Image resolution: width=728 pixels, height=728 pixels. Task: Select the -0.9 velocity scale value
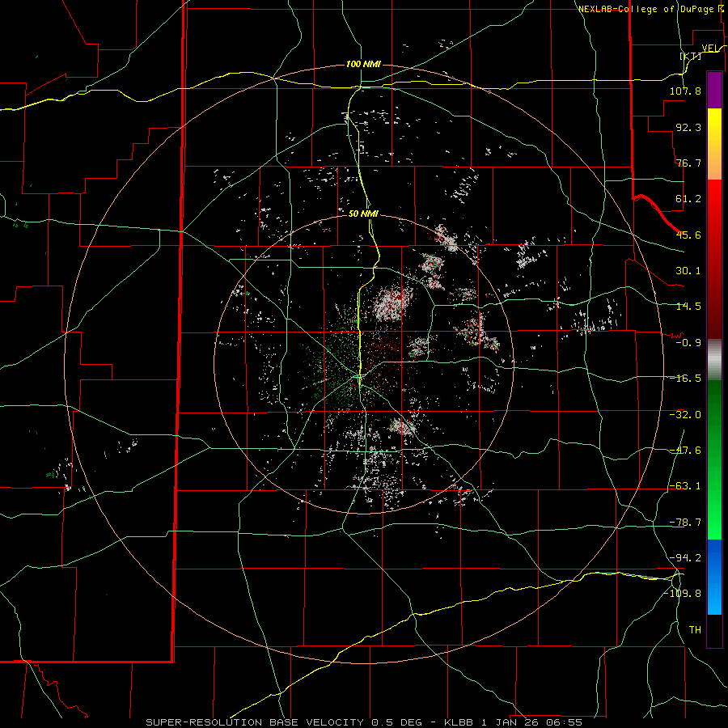688,343
